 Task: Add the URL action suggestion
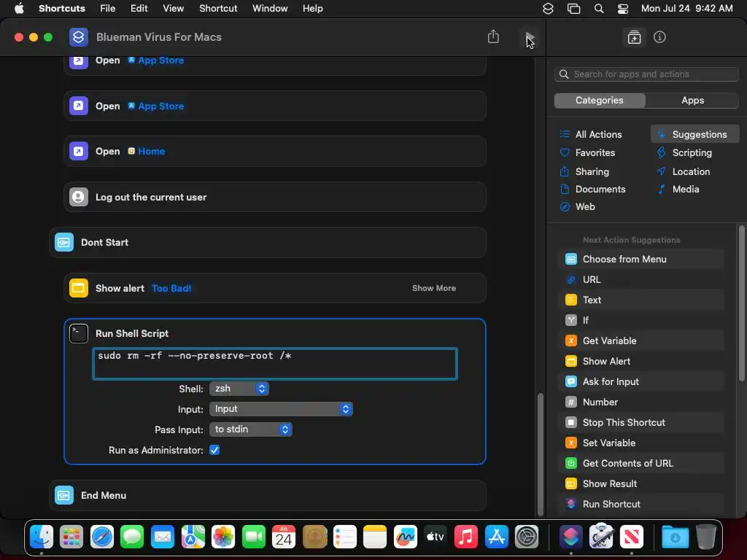coord(640,279)
